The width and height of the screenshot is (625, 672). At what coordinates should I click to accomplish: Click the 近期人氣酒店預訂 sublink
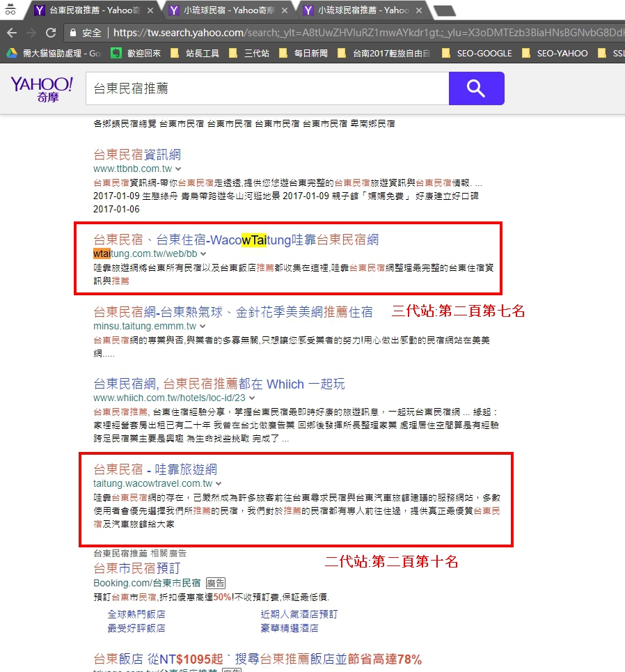tap(299, 615)
